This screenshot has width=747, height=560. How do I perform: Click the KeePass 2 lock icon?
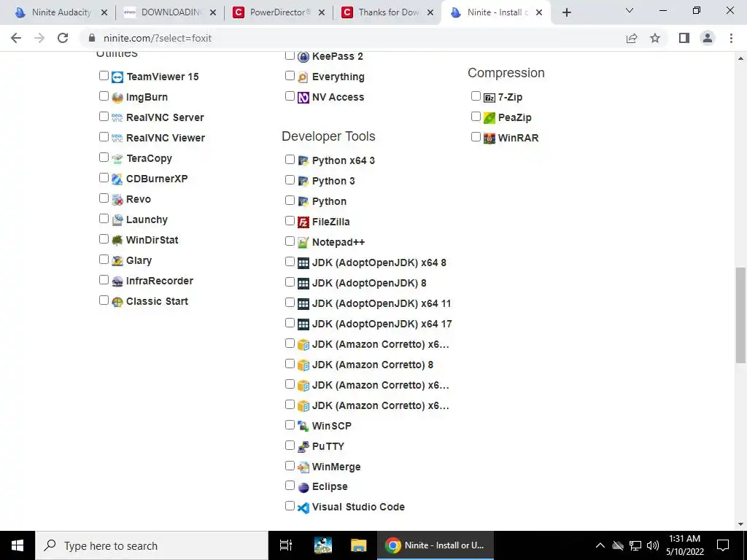(303, 57)
